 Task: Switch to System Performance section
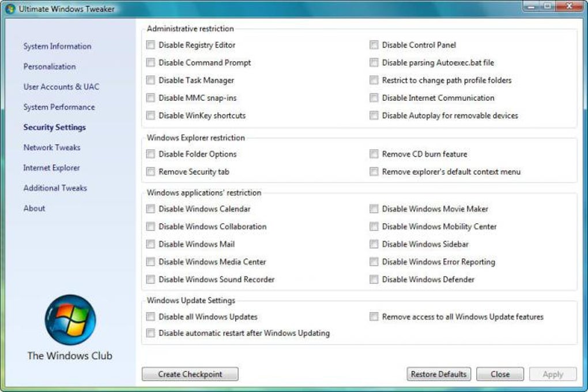59,107
